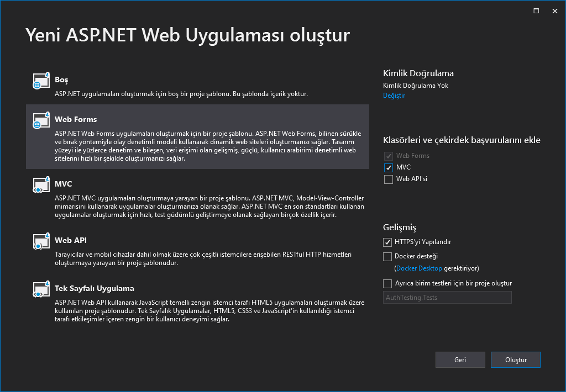
Task: Click the AuthTesting.Tests name field
Action: tap(447, 298)
